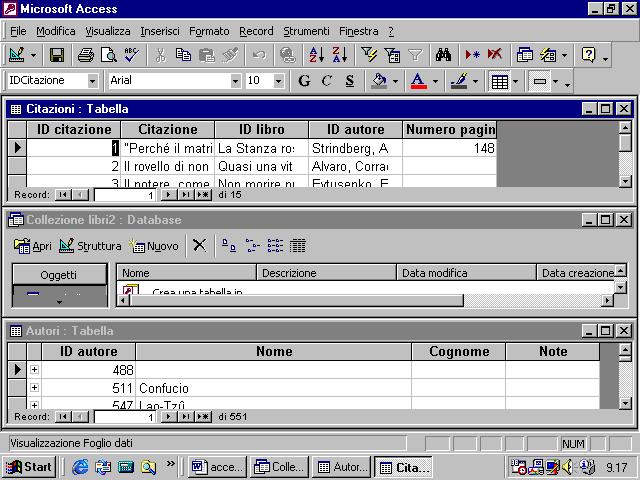The width and height of the screenshot is (640, 480).
Task: Click the Format Painter brush icon
Action: [x=230, y=55]
